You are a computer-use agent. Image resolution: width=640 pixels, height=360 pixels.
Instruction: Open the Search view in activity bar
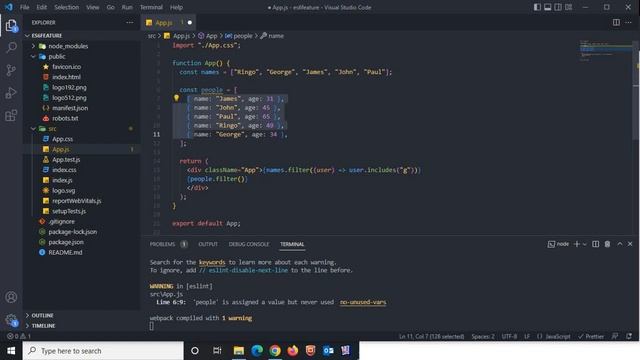pyautogui.click(x=11, y=47)
